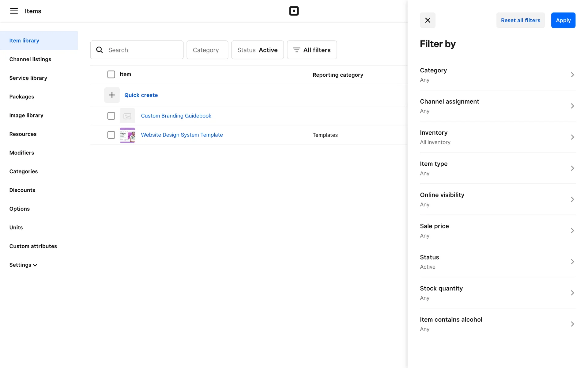Open the hamburger navigation menu

coord(14,11)
